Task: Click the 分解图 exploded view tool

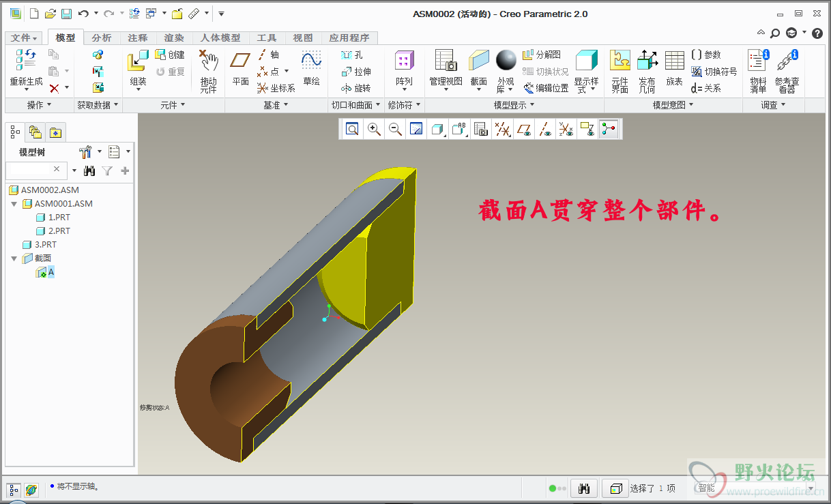Action: (x=542, y=55)
